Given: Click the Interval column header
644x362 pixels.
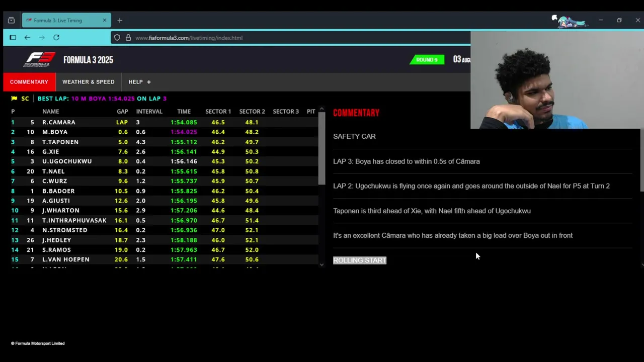Looking at the screenshot, I should click(149, 112).
